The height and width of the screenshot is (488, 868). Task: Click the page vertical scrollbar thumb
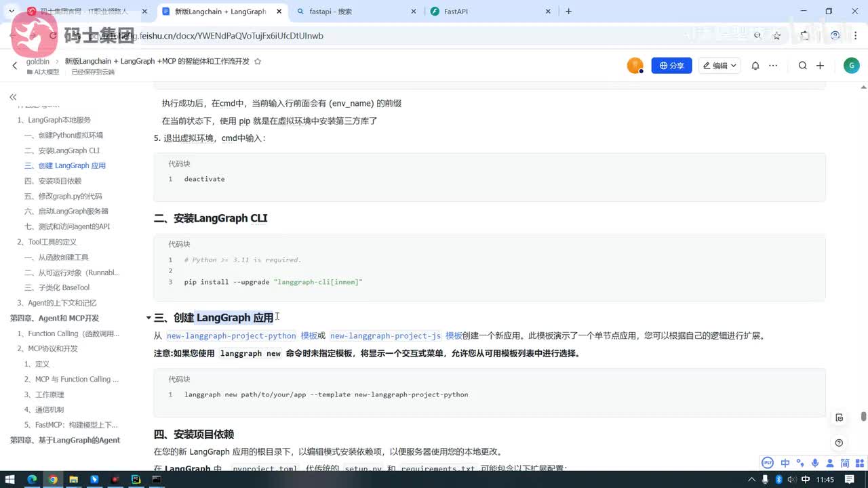[863, 416]
